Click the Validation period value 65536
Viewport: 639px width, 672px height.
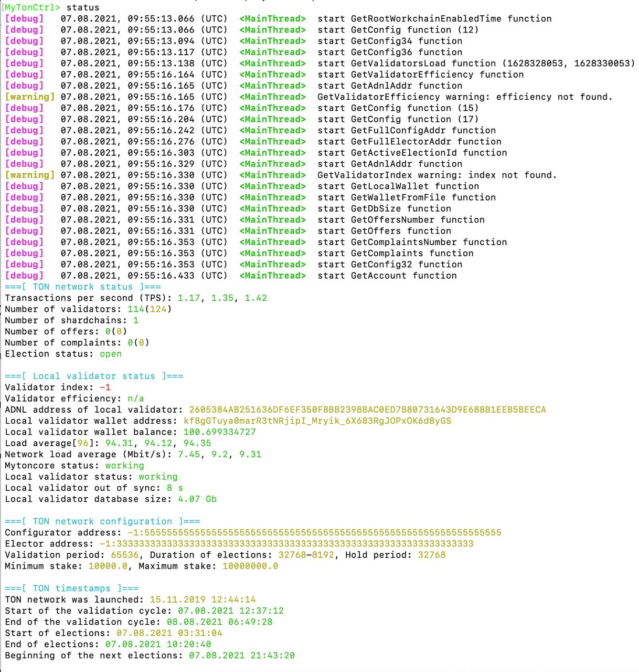coord(125,555)
